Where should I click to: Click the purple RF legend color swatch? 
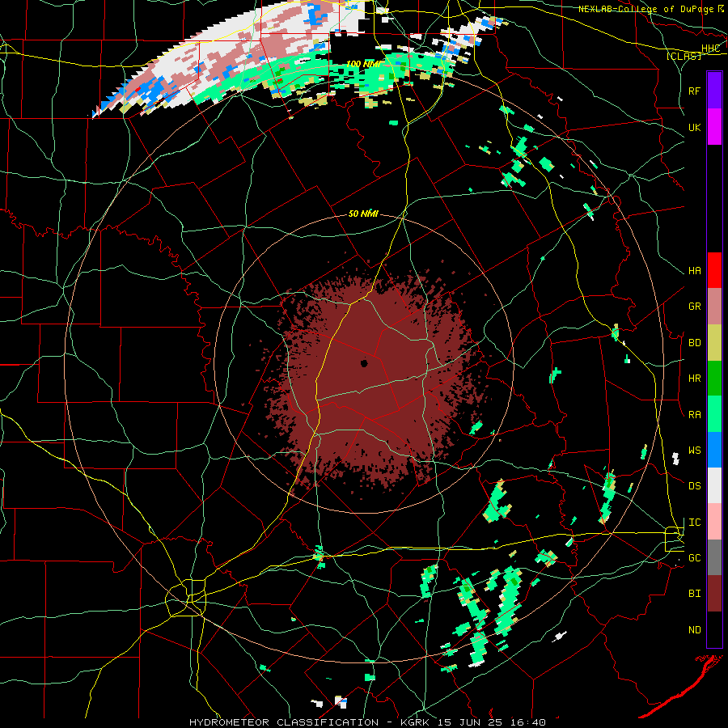pyautogui.click(x=714, y=91)
